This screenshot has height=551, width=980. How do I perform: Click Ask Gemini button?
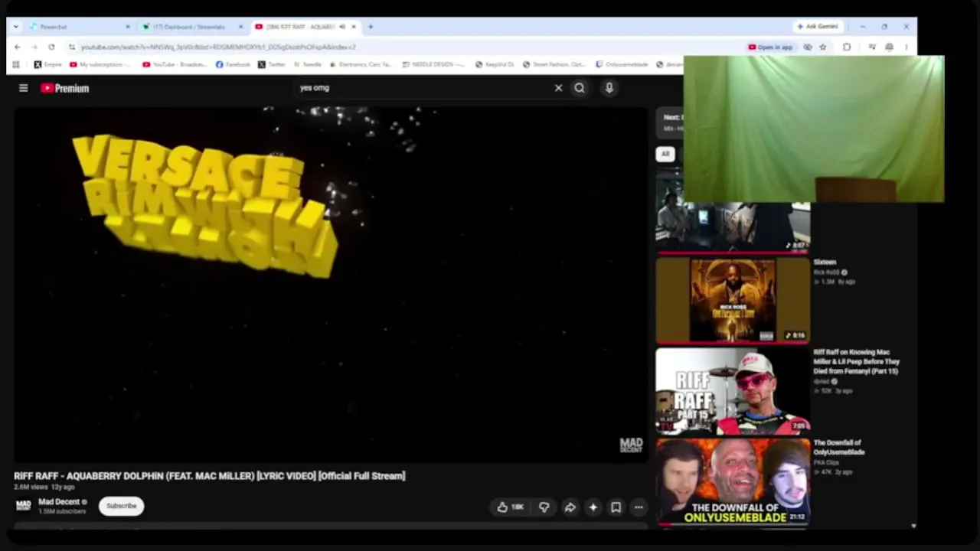coord(818,27)
